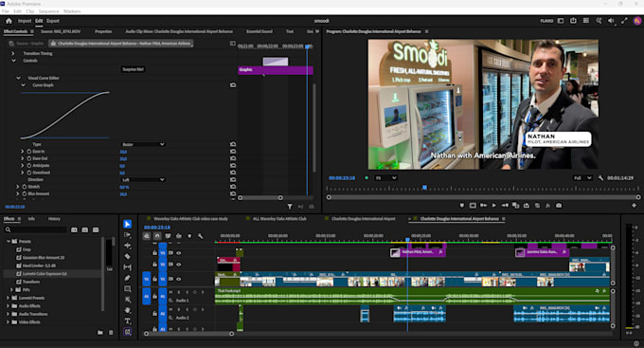Open Quick Export icon in header

573,21
